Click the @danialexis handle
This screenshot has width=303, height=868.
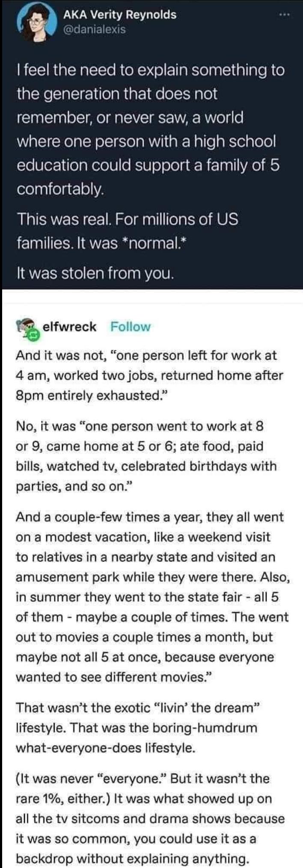[x=95, y=30]
